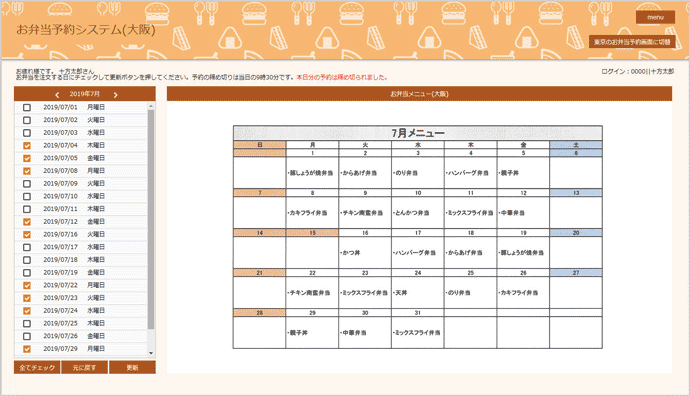
Task: Click menu cell のり弁当 on day 3
Action: pos(418,173)
